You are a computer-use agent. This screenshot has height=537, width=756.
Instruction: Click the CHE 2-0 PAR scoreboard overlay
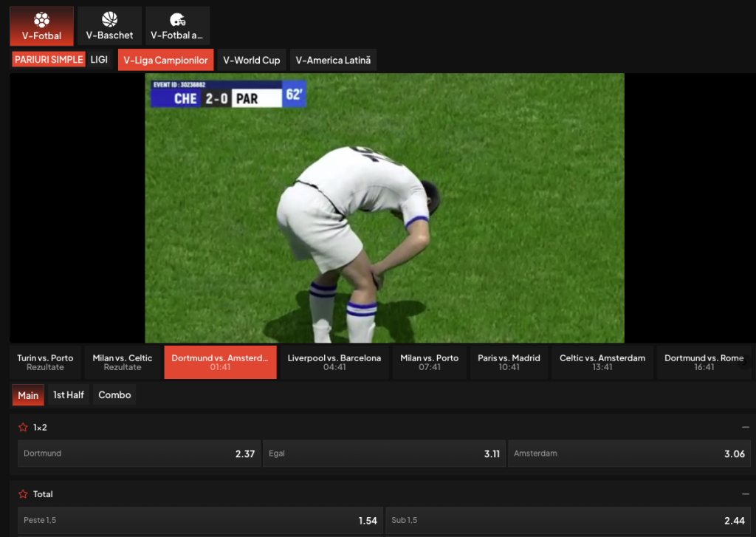tap(228, 94)
